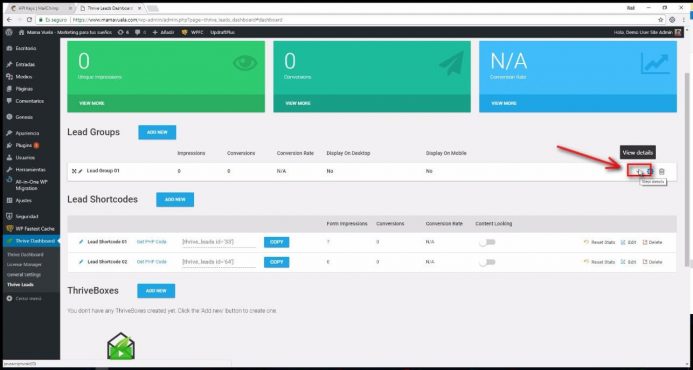Open General Settings submenu link
This screenshot has width=693, height=370.
point(24,275)
